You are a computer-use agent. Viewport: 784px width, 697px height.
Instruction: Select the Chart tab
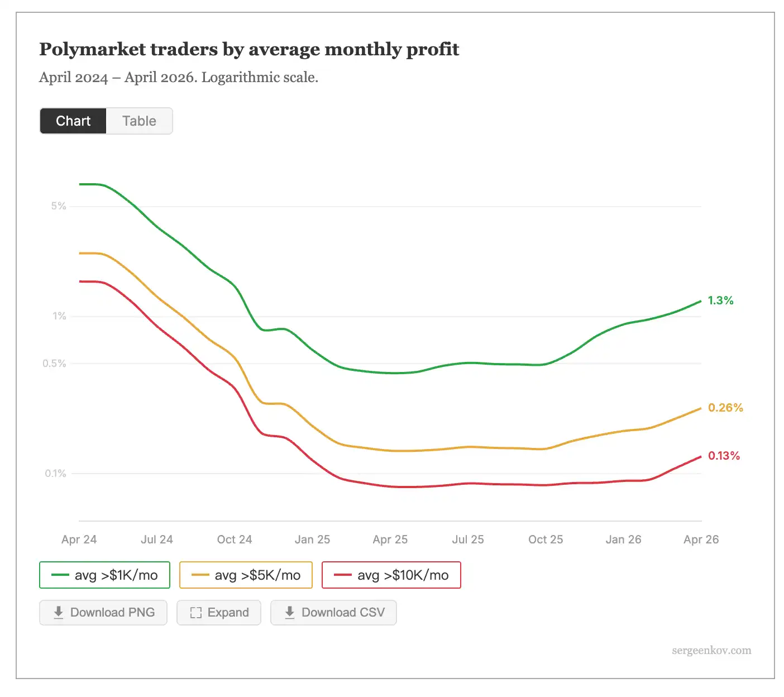pyautogui.click(x=73, y=121)
